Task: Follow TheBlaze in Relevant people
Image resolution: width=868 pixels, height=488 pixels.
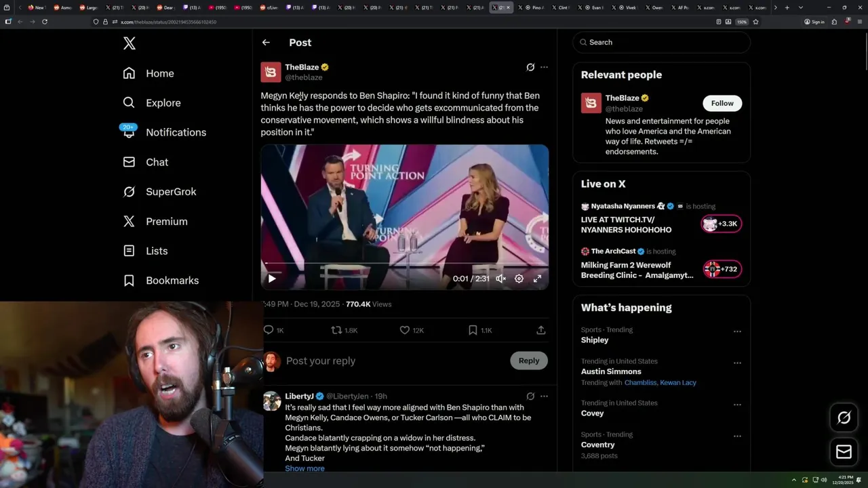Action: coord(722,103)
